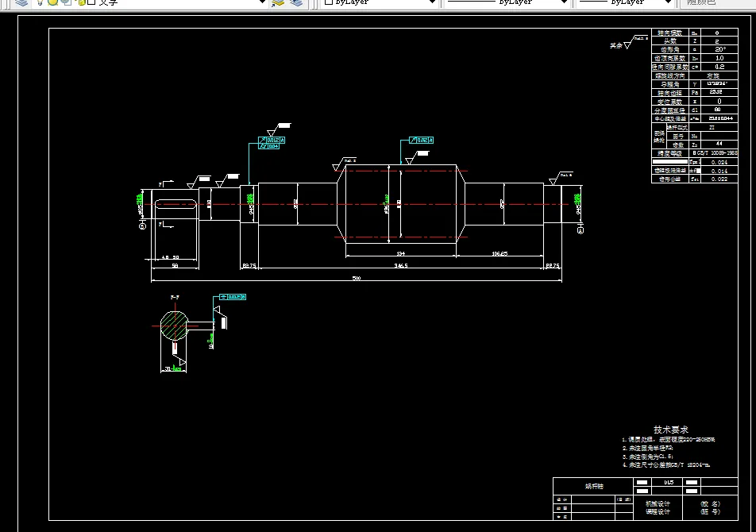Select technical requirement line 4 about 尺寸公差
The width and height of the screenshot is (756, 532).
pyautogui.click(x=665, y=465)
